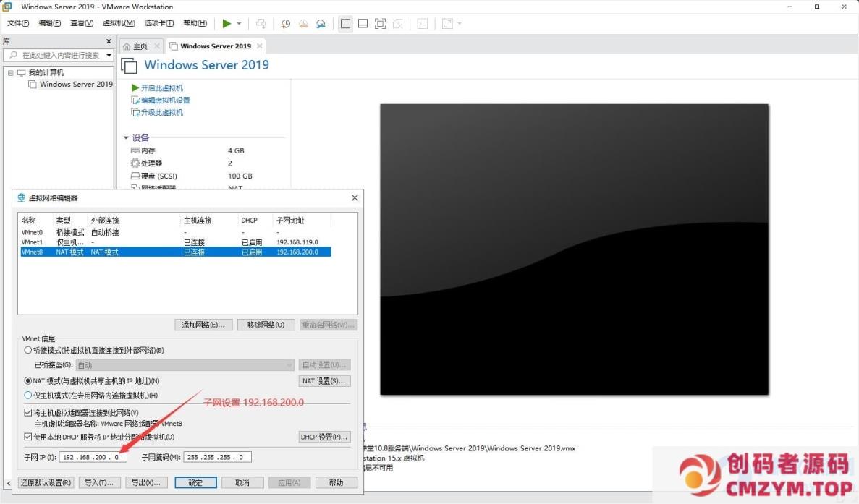Open the snapshot manager icon

click(x=321, y=24)
